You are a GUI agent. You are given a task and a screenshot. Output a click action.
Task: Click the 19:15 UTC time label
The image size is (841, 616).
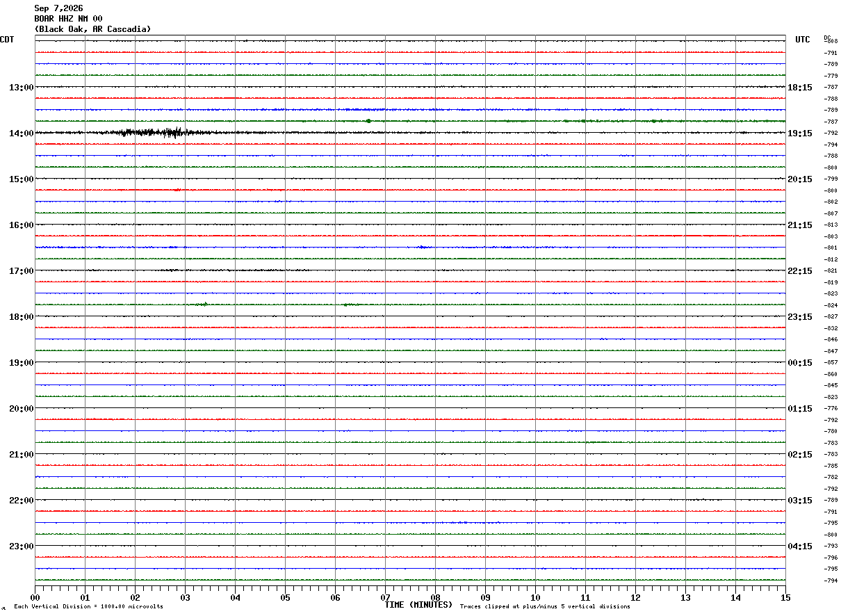point(799,133)
